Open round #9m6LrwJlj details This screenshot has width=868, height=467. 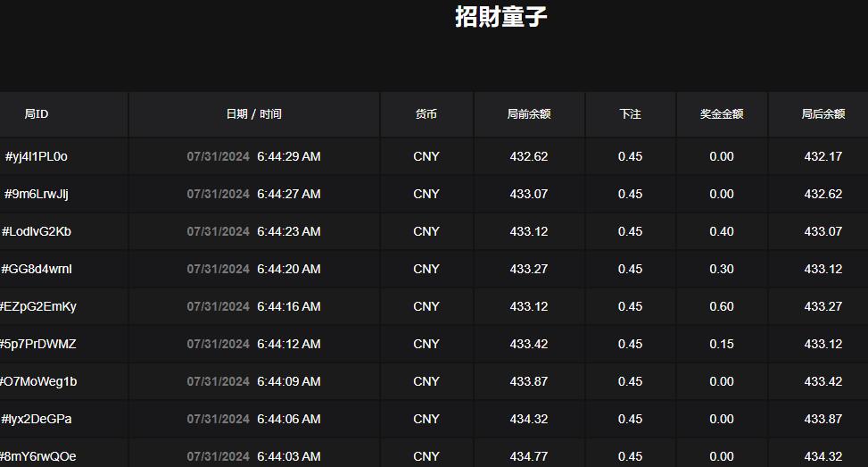[x=37, y=194]
